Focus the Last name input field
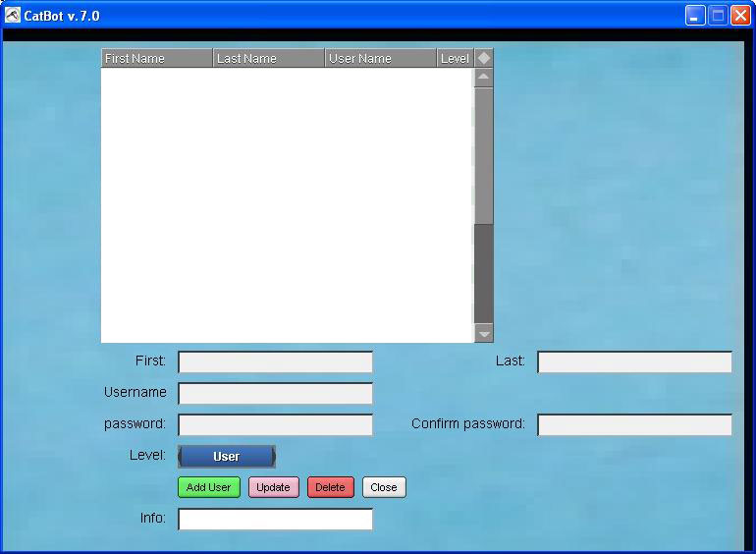The width and height of the screenshot is (756, 554). [x=634, y=361]
